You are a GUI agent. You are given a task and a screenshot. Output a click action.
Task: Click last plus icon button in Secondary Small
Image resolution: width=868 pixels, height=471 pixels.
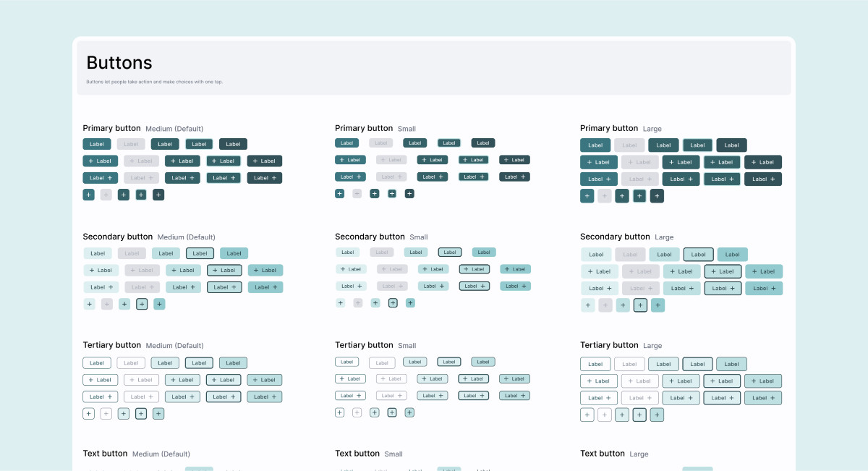pos(410,303)
